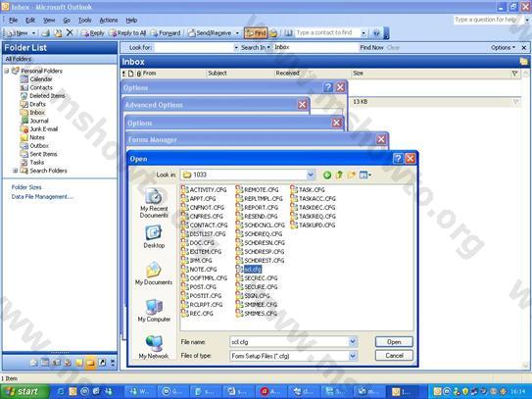Select the REPORT.CFG file

tap(257, 207)
